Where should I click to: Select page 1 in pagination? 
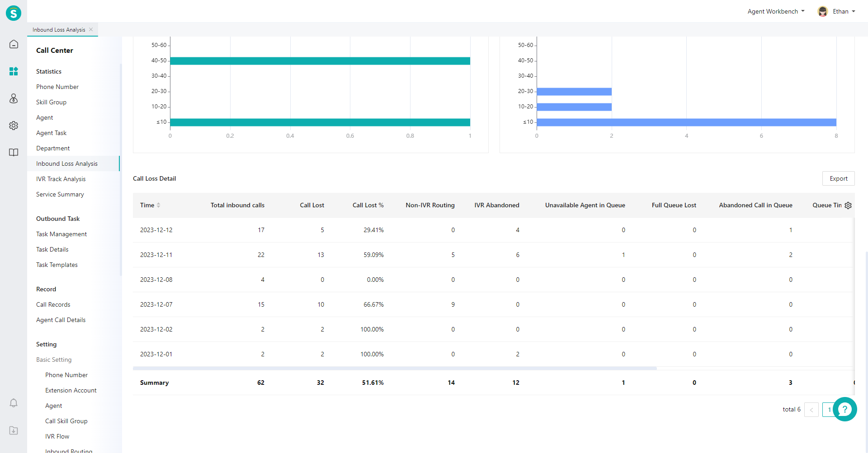[829, 410]
